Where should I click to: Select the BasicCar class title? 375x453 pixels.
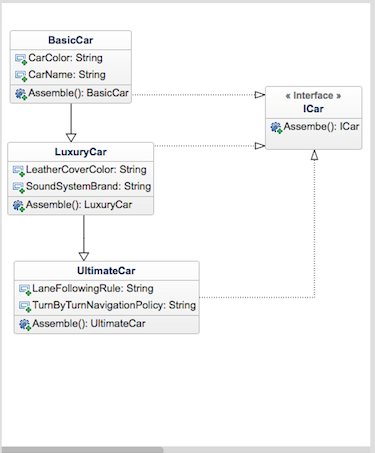(x=71, y=40)
